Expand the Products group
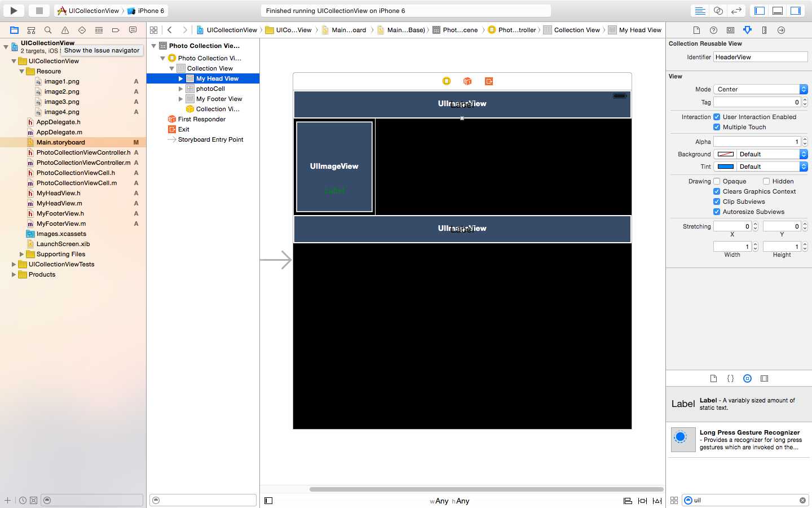 14,274
